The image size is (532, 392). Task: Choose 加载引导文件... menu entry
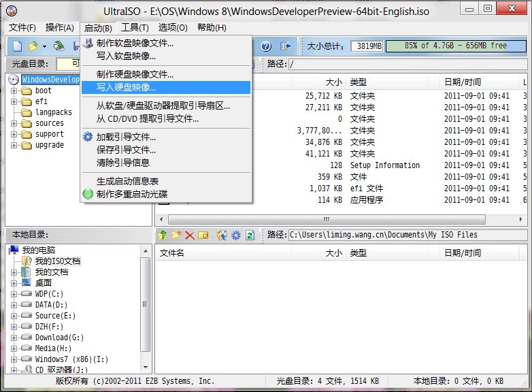click(166, 137)
